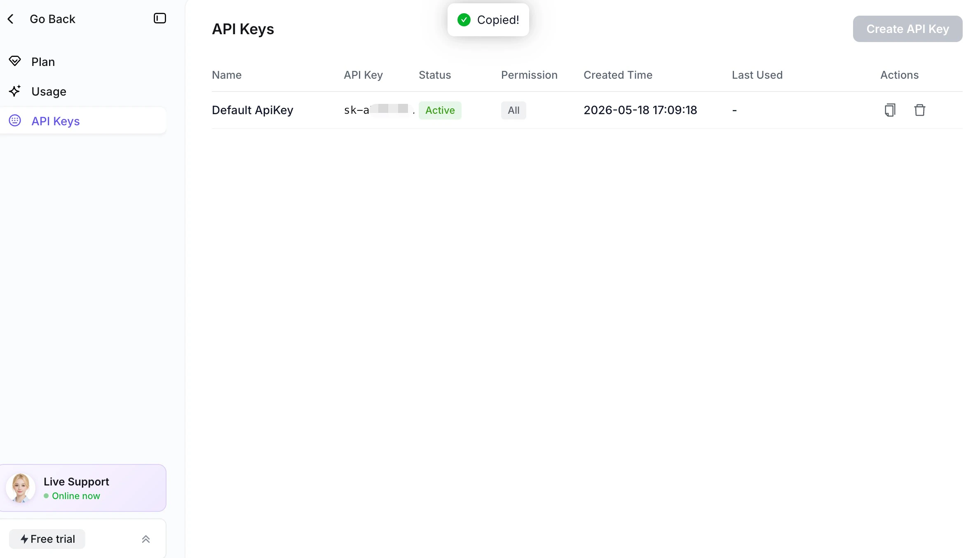Click the API Keys page heading
The height and width of the screenshot is (558, 980).
click(x=243, y=29)
